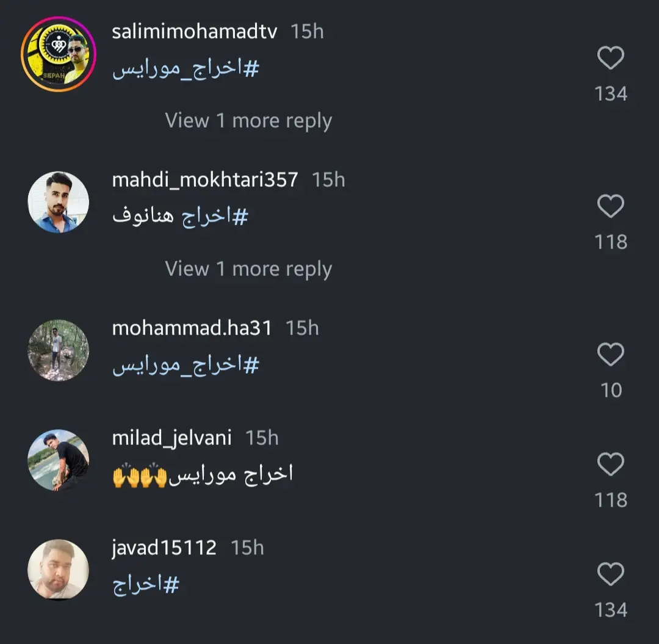Open hashtag in salimimohamadtv's comment
Image resolution: width=659 pixels, height=644 pixels.
[x=186, y=70]
